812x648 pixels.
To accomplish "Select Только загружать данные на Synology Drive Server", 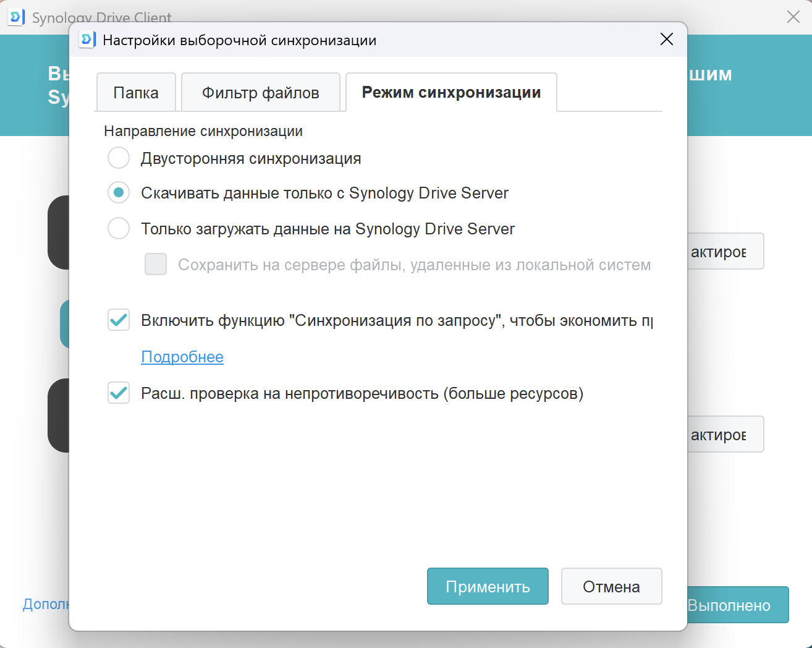I will coord(119,229).
